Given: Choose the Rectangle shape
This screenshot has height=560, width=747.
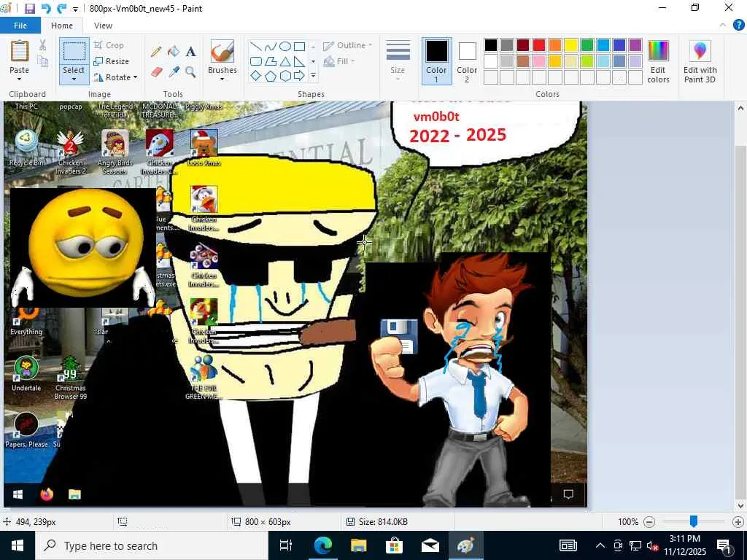Looking at the screenshot, I should [299, 46].
